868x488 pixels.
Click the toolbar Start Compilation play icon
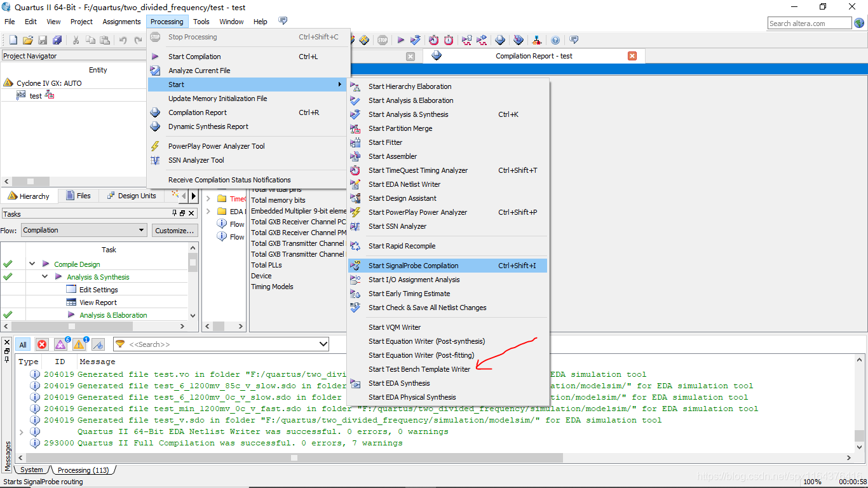pyautogui.click(x=401, y=40)
